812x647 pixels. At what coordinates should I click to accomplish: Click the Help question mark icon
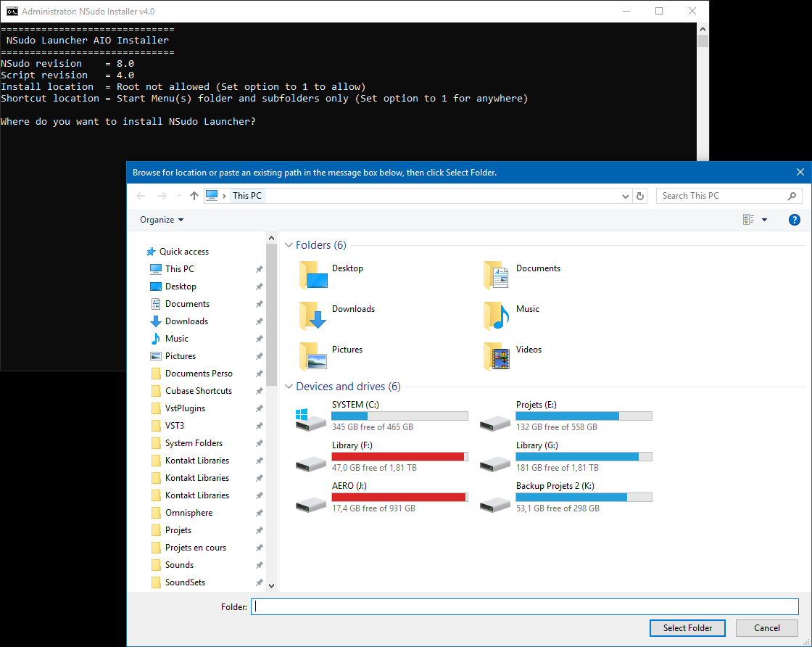(795, 219)
